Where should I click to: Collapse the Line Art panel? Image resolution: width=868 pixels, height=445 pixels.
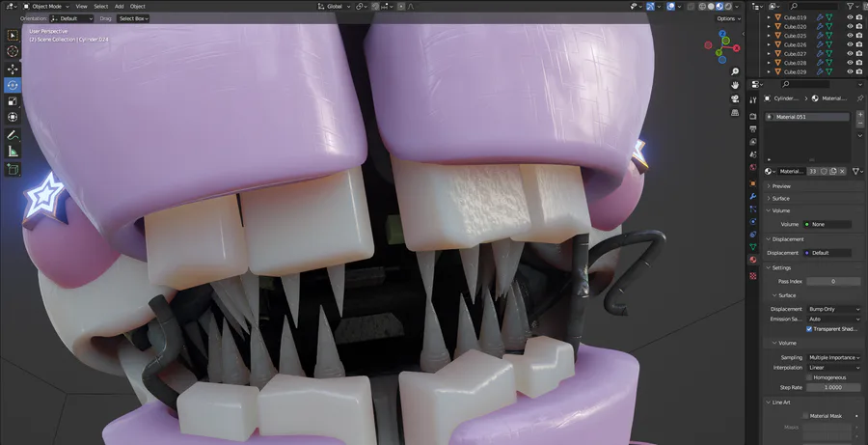click(812, 402)
